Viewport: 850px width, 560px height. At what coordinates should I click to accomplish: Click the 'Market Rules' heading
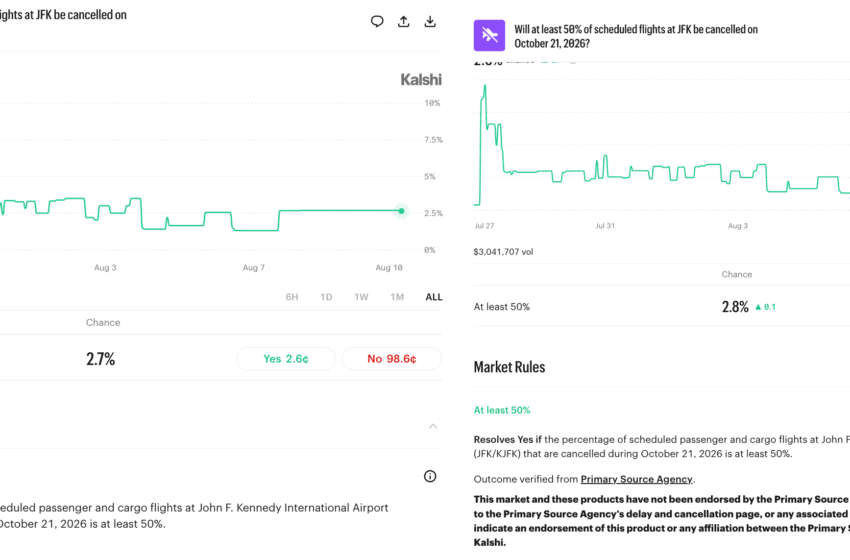coord(509,367)
